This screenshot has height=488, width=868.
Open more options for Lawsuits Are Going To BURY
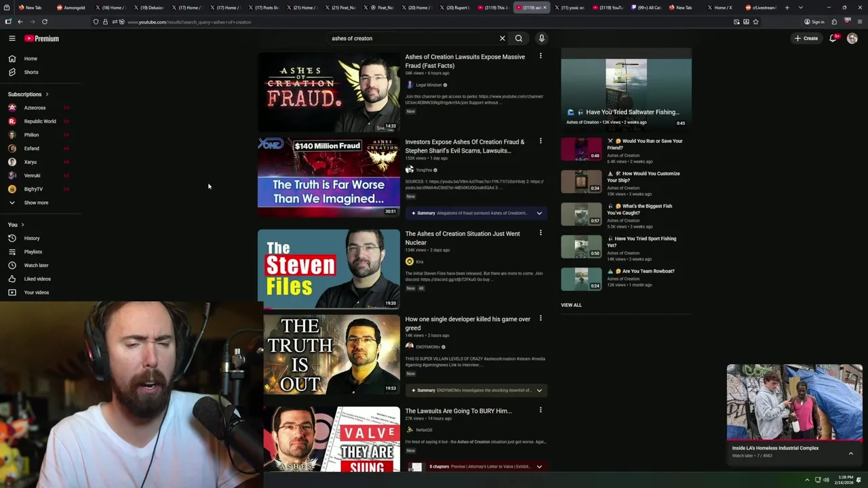click(540, 410)
